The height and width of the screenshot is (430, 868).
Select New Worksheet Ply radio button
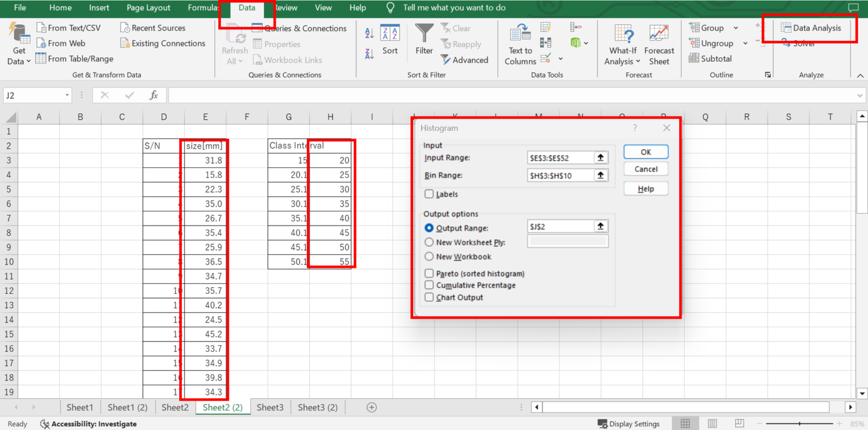click(429, 242)
